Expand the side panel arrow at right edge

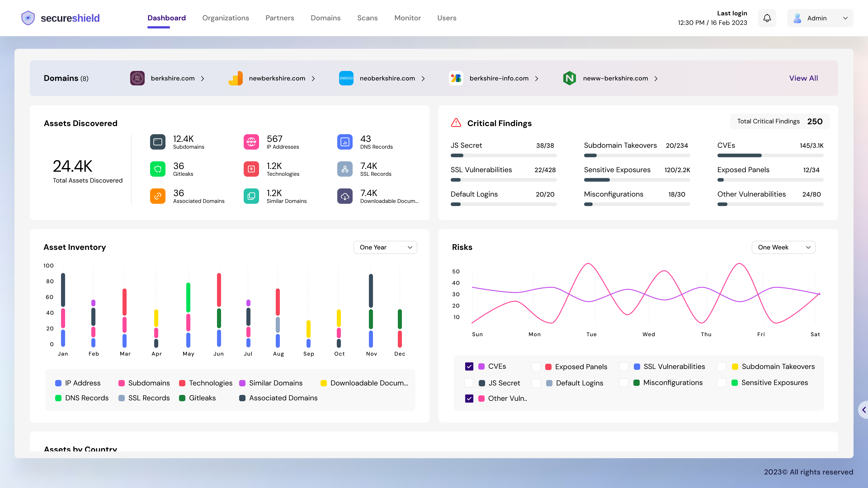864,410
